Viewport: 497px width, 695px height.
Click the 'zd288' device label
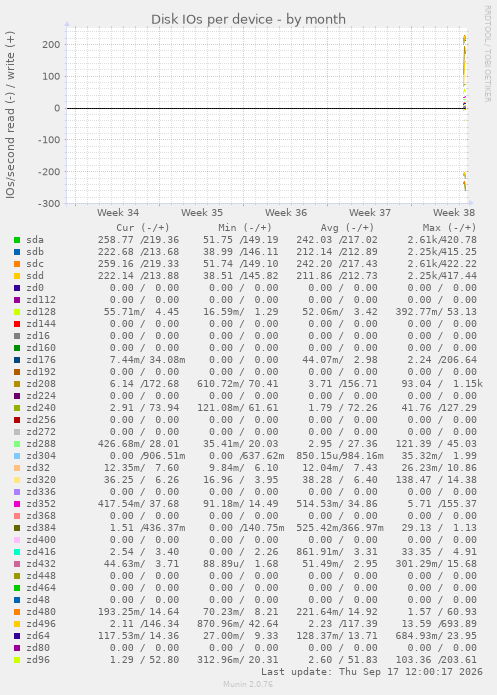[41, 443]
